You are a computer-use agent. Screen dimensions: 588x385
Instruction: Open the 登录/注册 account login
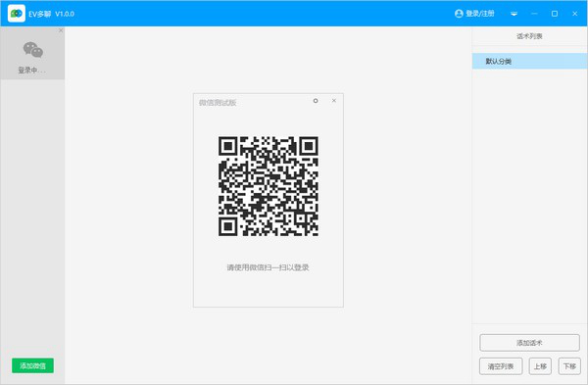pyautogui.click(x=474, y=14)
